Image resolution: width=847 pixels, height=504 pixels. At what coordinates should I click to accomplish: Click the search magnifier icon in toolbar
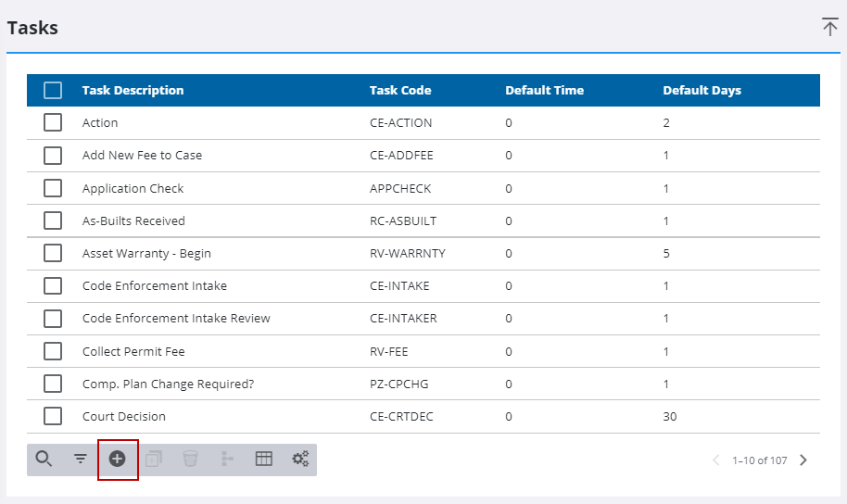coord(44,459)
